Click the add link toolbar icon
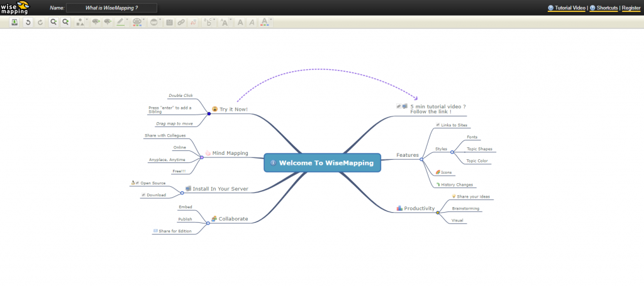This screenshot has height=287, width=644. [x=180, y=22]
